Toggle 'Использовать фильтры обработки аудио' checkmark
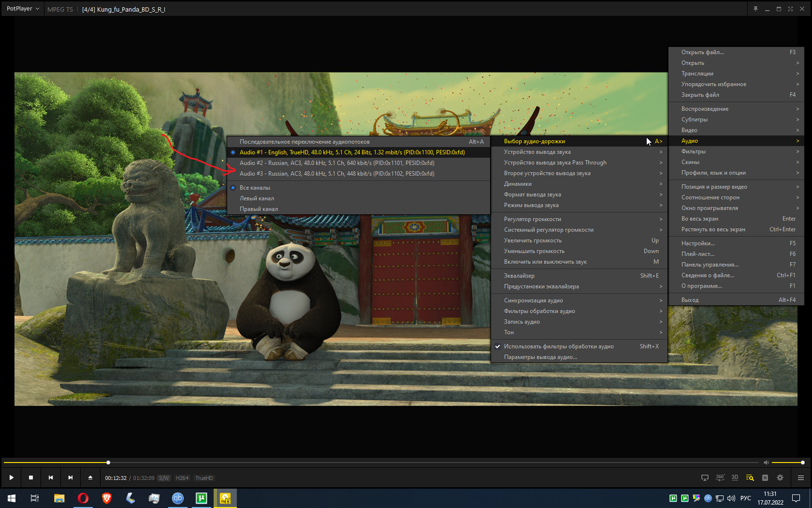Image resolution: width=812 pixels, height=508 pixels. click(579, 346)
